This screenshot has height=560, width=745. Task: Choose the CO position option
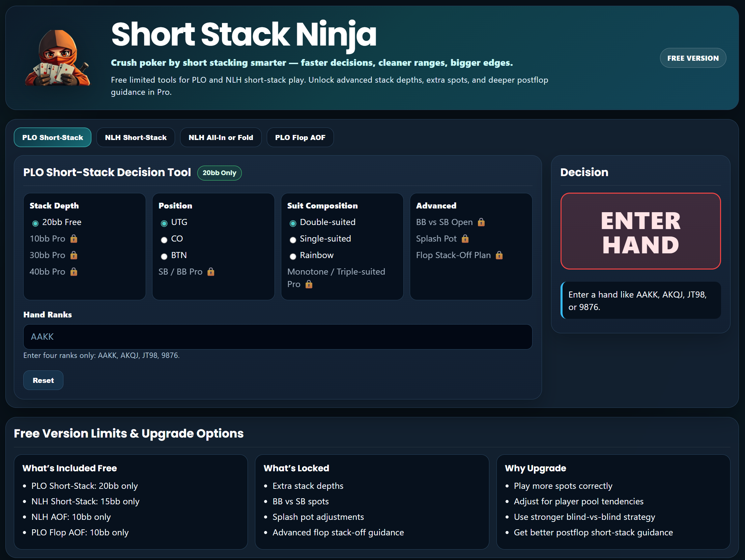click(164, 240)
